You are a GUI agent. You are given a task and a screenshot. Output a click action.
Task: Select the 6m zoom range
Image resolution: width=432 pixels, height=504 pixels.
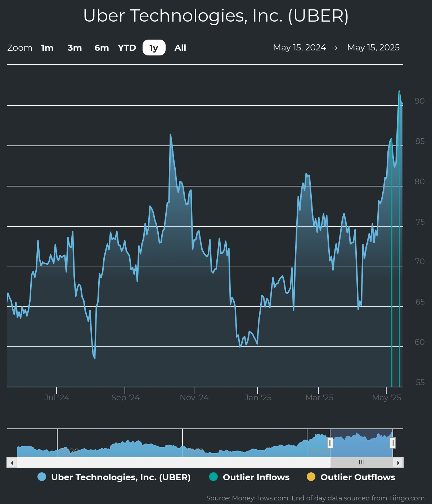coord(102,48)
